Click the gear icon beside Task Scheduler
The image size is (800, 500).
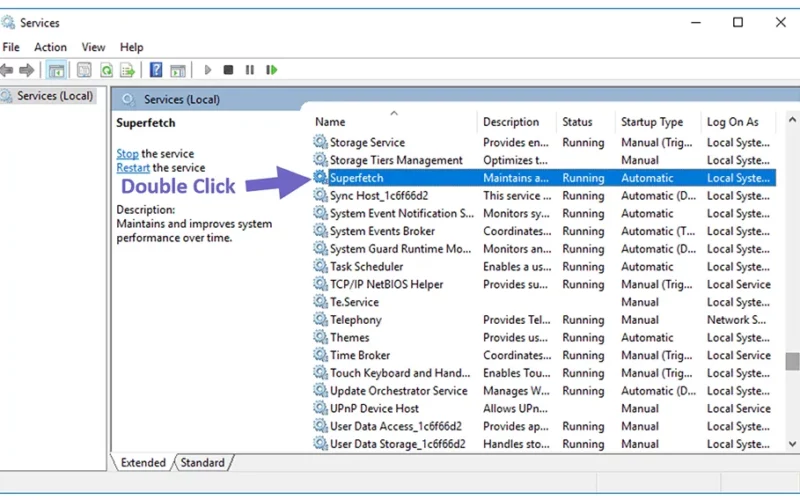(x=320, y=266)
